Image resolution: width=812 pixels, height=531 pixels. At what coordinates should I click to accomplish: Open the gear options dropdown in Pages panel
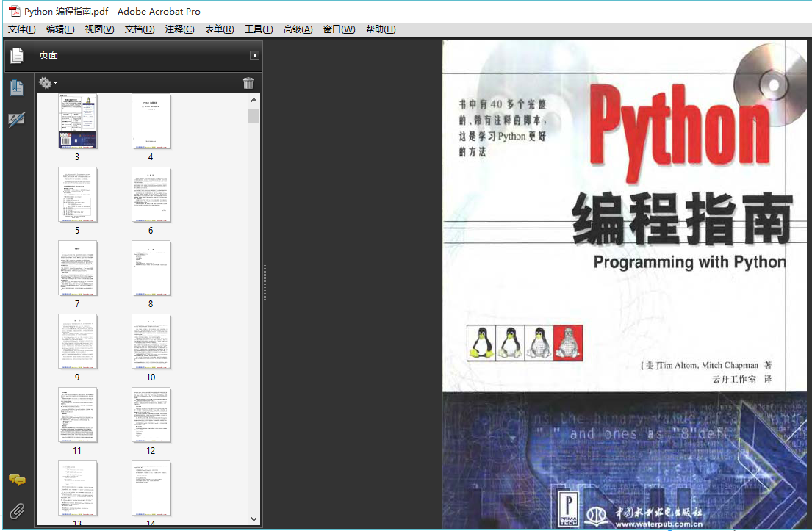[48, 83]
